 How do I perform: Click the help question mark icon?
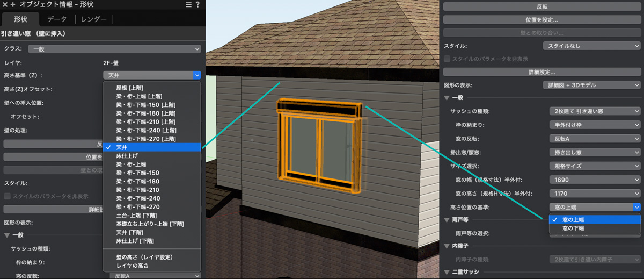coord(198,5)
